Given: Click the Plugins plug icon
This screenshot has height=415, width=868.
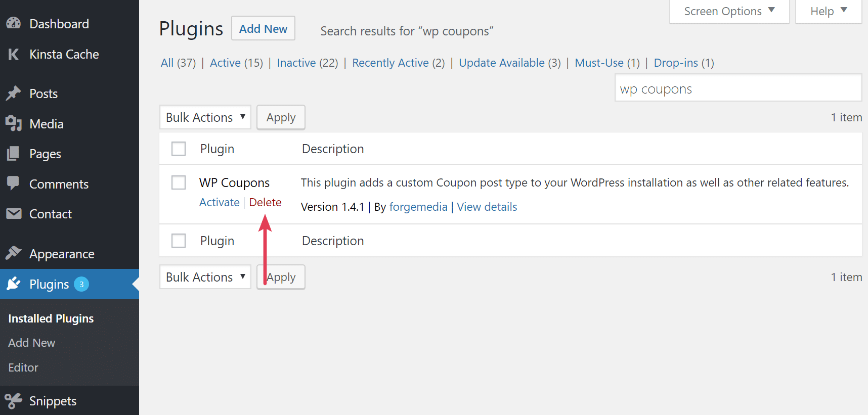Looking at the screenshot, I should click(14, 284).
